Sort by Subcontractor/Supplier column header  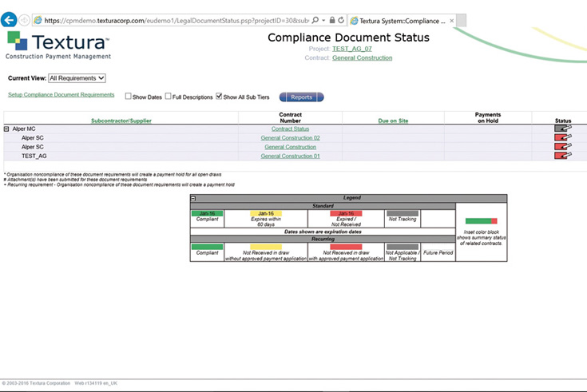[121, 121]
